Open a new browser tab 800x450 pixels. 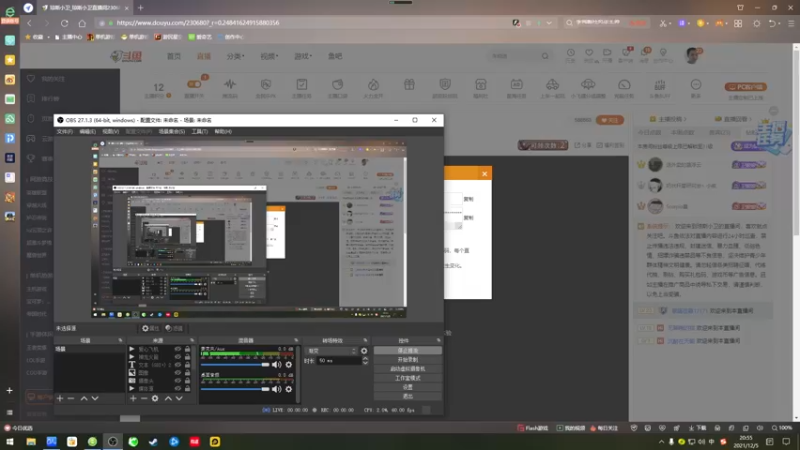tap(140, 8)
